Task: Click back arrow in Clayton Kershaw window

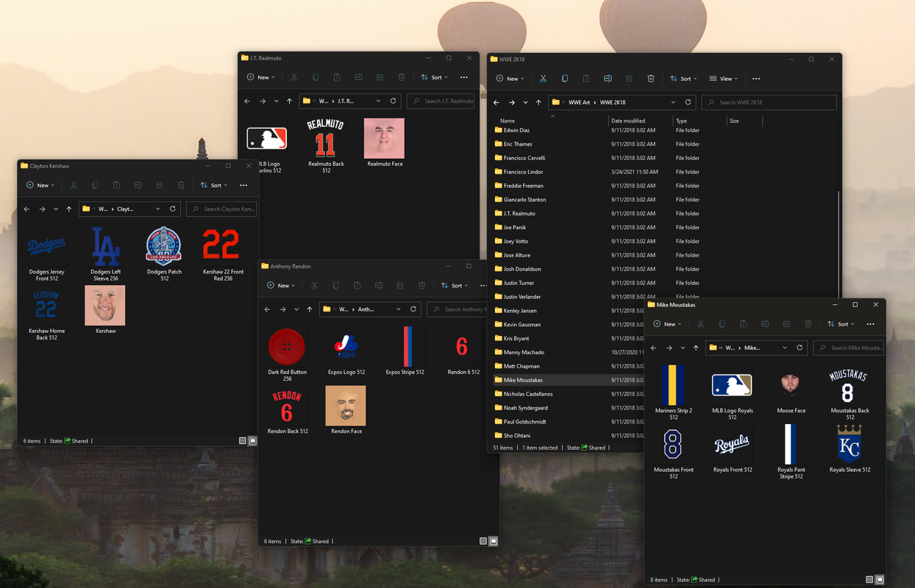Action: [x=26, y=209]
